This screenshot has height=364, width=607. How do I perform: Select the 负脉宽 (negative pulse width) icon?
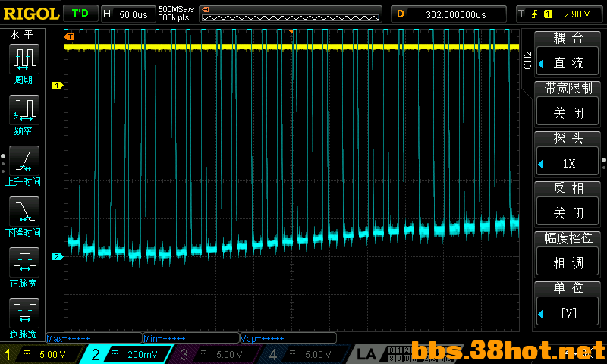point(24,313)
